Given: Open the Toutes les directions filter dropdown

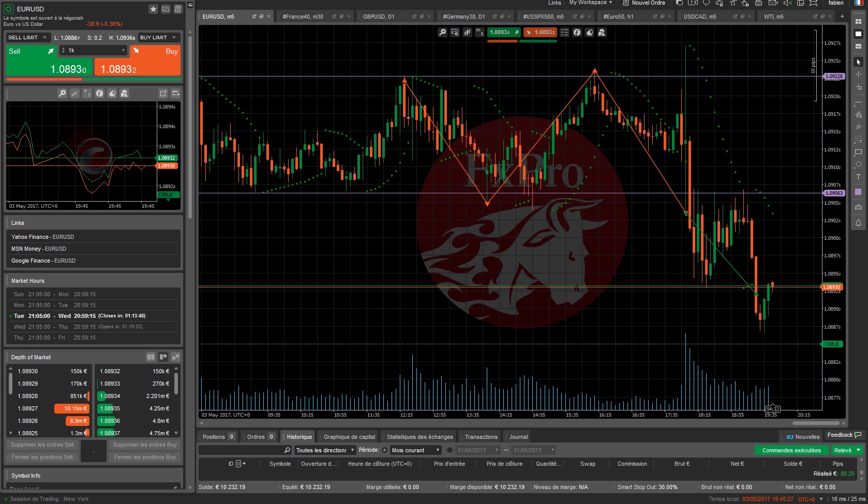Looking at the screenshot, I should (325, 450).
